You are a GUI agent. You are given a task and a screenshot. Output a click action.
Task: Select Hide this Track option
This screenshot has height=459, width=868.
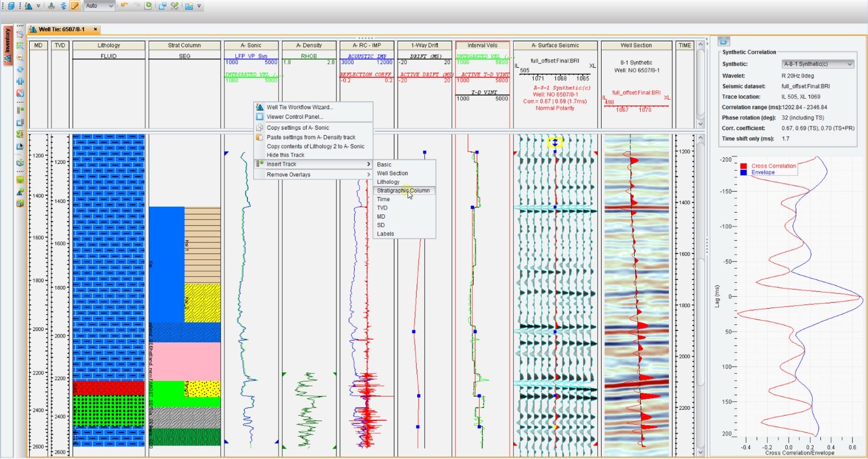[x=285, y=155]
